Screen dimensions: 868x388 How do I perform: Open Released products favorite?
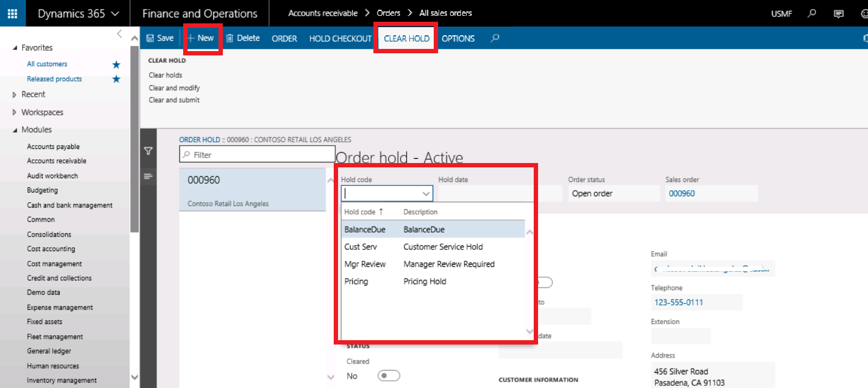pos(54,79)
